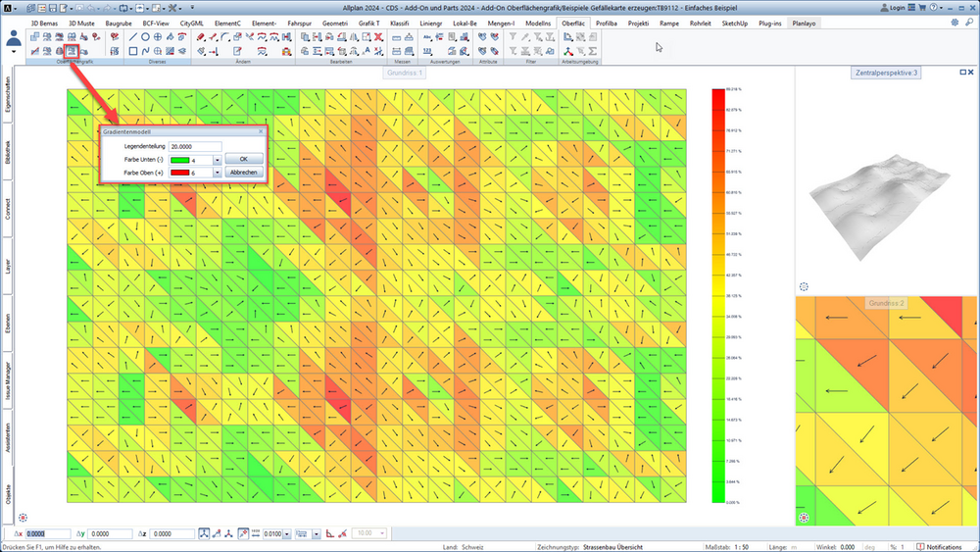Select the Line tool in the Diverses group
The width and height of the screenshot is (980, 552).
(x=133, y=37)
